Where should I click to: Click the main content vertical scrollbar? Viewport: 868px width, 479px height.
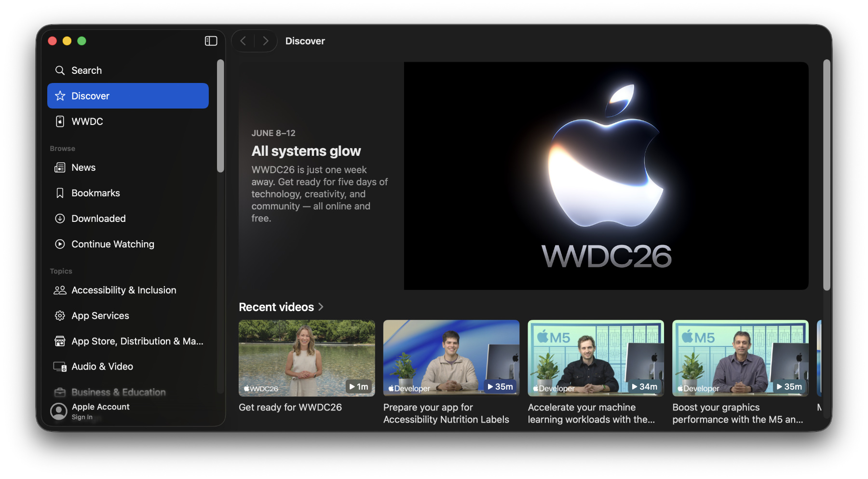tap(827, 175)
